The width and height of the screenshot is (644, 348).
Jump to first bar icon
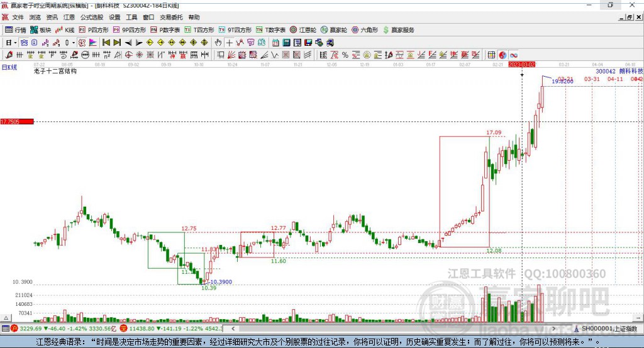click(x=106, y=43)
